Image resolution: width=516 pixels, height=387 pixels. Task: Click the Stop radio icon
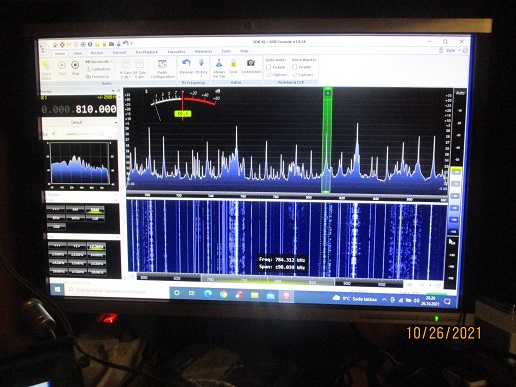75,65
